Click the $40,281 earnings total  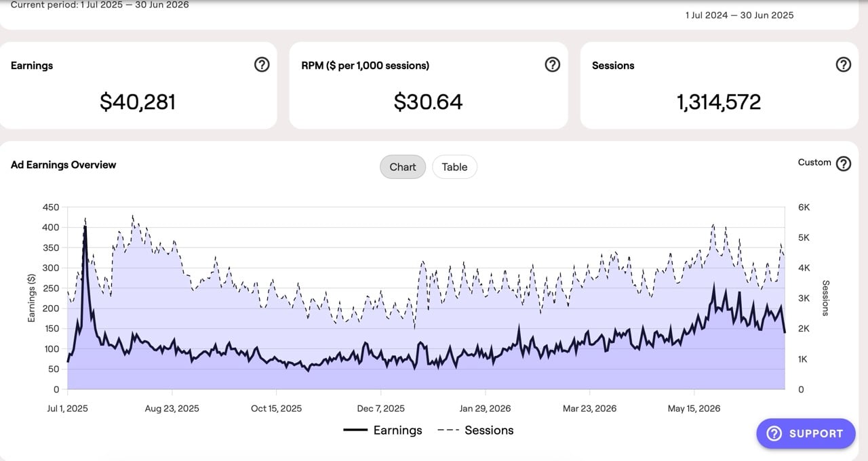pyautogui.click(x=138, y=102)
